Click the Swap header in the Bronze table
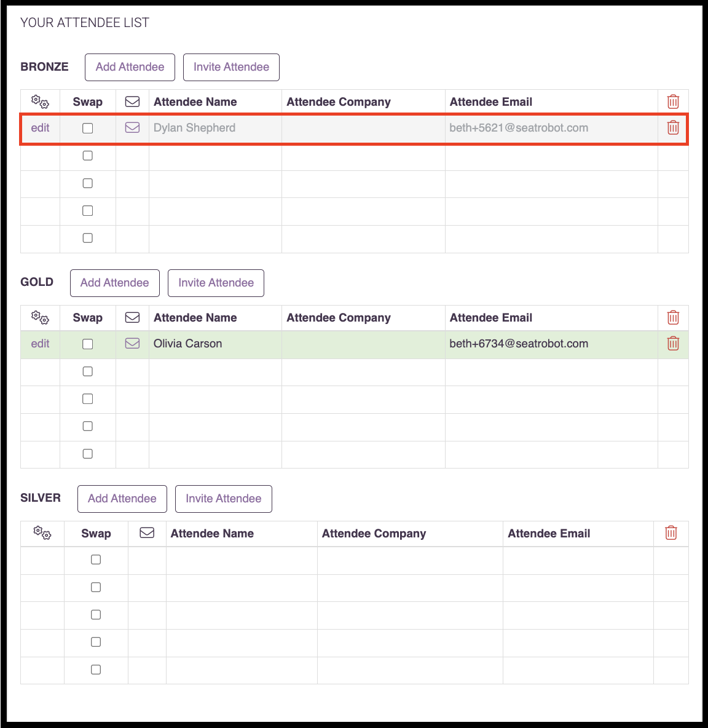This screenshot has height=728, width=708. (x=88, y=101)
